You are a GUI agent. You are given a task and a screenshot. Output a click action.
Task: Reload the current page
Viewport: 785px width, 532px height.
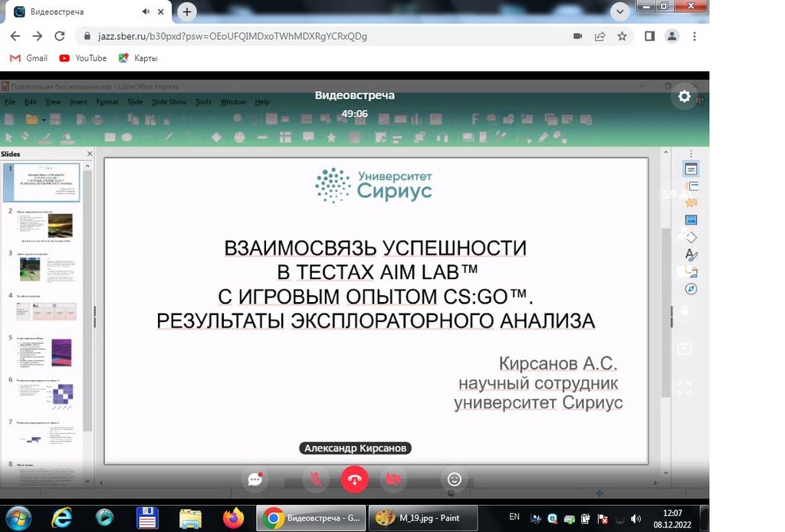pos(59,36)
